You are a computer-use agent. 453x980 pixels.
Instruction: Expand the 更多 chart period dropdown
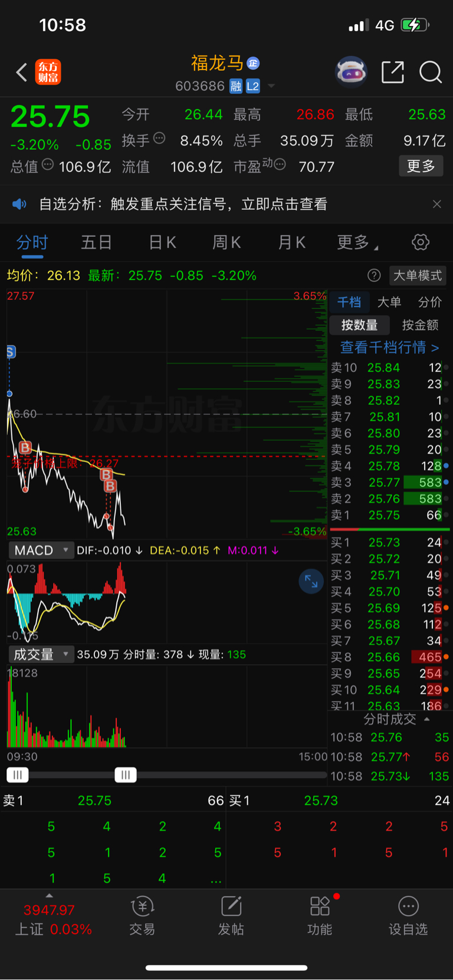[x=357, y=242]
